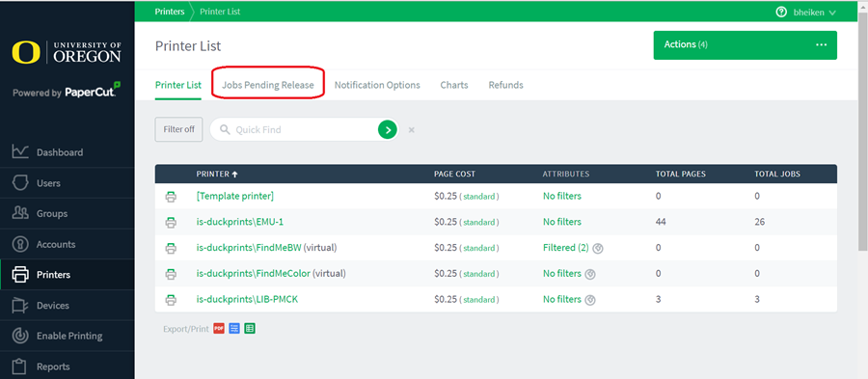Viewport: 868px width, 379px height.
Task: Export printer list as PDF
Action: (219, 329)
